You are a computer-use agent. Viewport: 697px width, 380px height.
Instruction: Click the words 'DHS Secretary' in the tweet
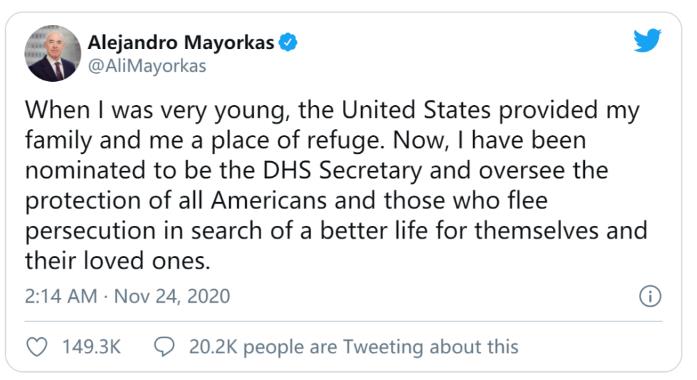point(342,171)
